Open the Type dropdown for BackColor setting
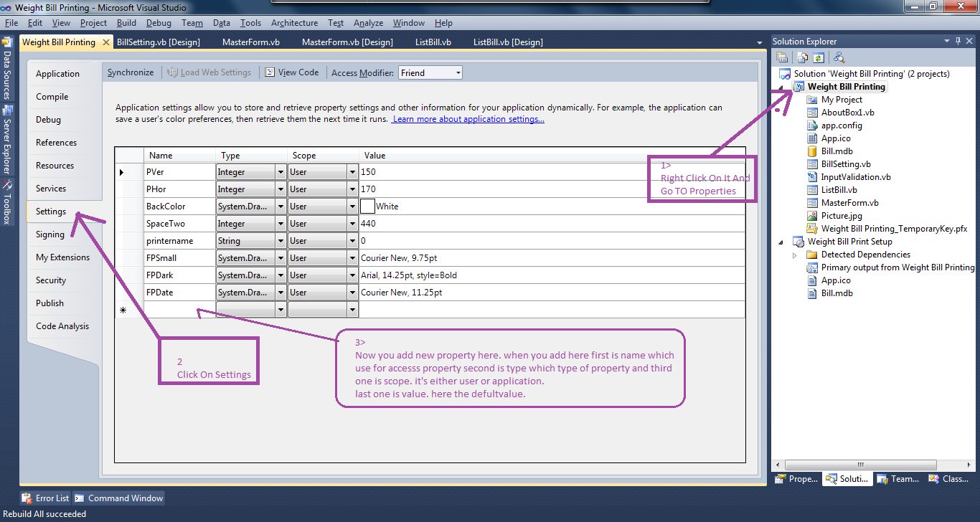The height and width of the screenshot is (522, 980). pos(281,206)
